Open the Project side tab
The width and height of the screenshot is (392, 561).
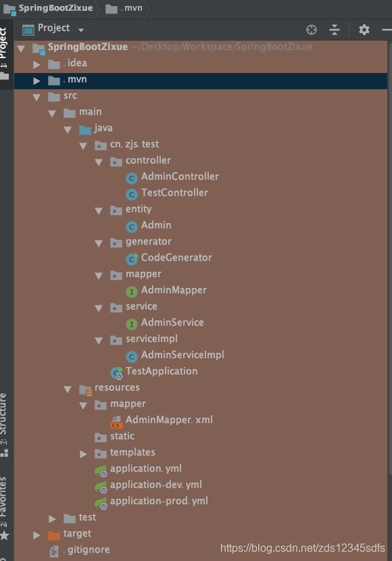(4, 53)
